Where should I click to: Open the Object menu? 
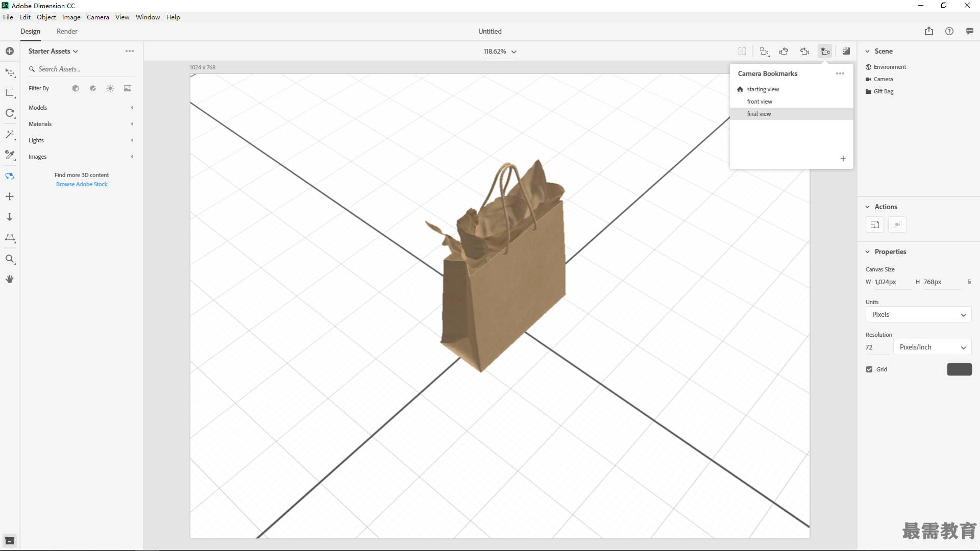pos(46,17)
